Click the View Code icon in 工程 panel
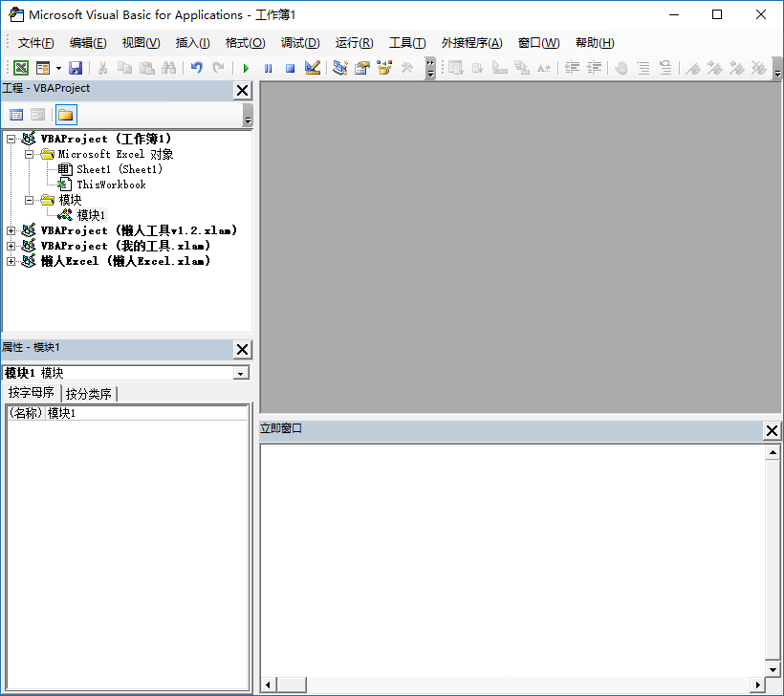This screenshot has height=696, width=784. click(x=15, y=115)
